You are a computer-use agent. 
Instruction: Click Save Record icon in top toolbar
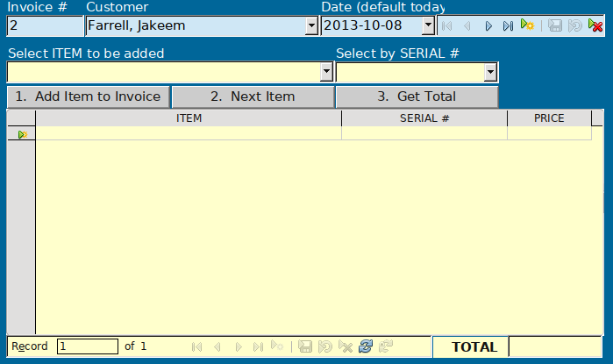555,26
